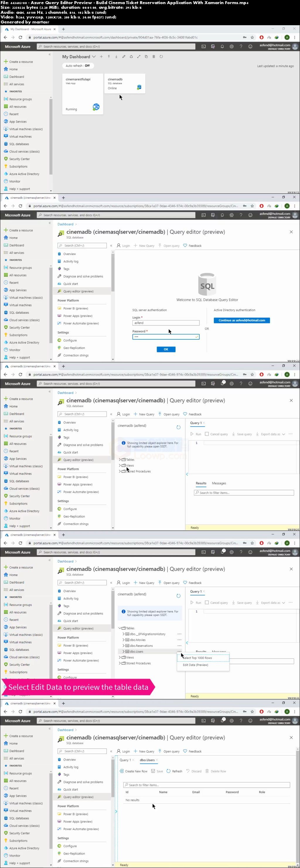
Task: Click the Results tab above the empty filter box
Action: [201, 483]
